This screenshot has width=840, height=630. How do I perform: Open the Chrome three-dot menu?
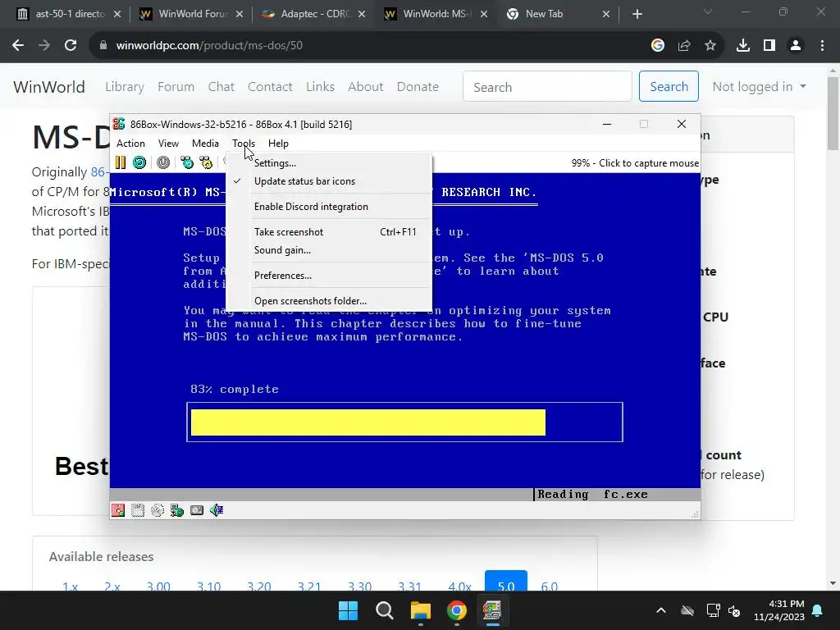click(x=822, y=46)
